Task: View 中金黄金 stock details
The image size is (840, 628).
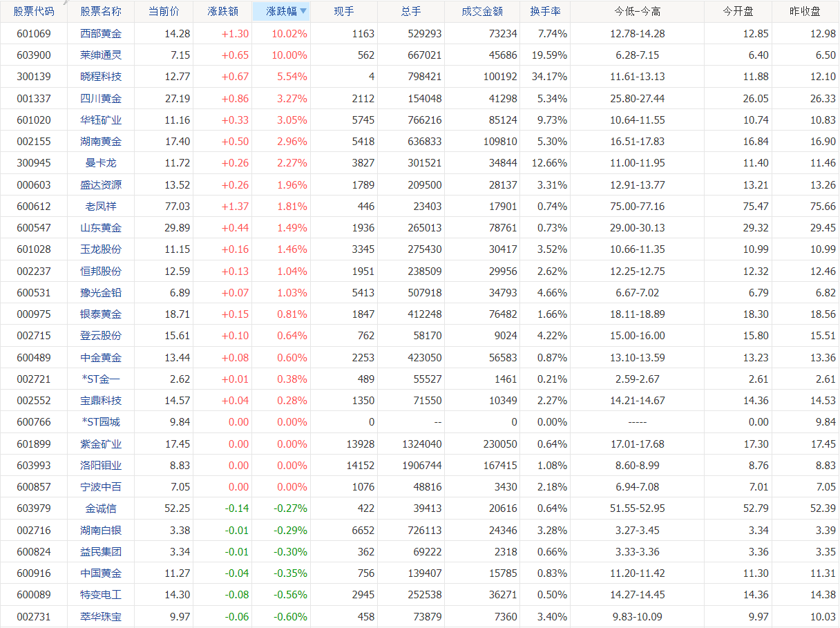Action: click(101, 357)
